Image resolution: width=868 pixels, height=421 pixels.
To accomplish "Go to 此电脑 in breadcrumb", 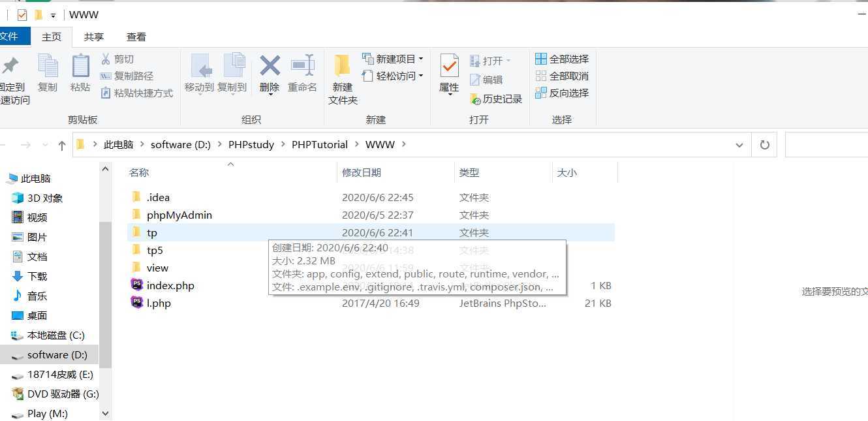I will (x=119, y=144).
